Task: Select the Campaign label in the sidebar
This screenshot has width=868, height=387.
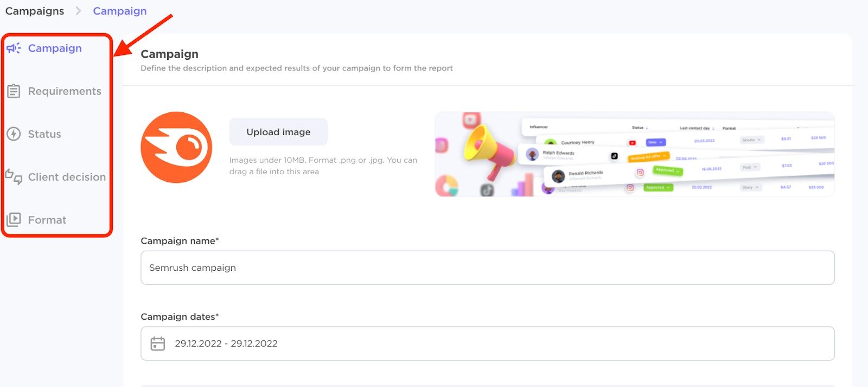Action: tap(55, 48)
